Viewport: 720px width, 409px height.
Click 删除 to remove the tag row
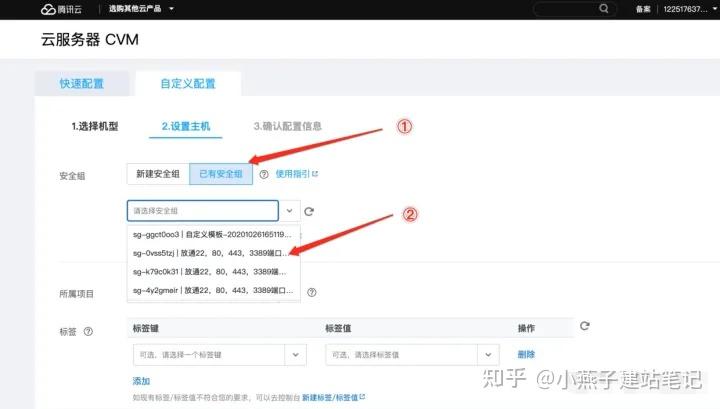[x=526, y=354]
